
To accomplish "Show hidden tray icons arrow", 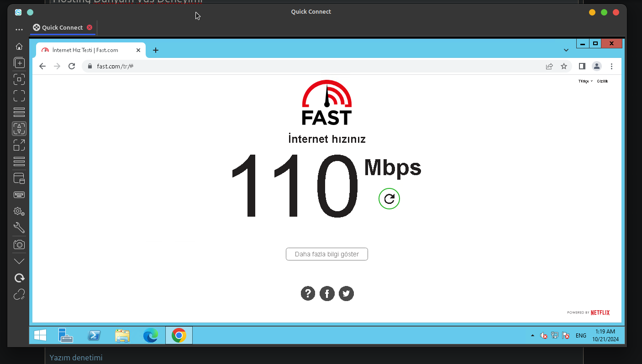I will click(532, 336).
